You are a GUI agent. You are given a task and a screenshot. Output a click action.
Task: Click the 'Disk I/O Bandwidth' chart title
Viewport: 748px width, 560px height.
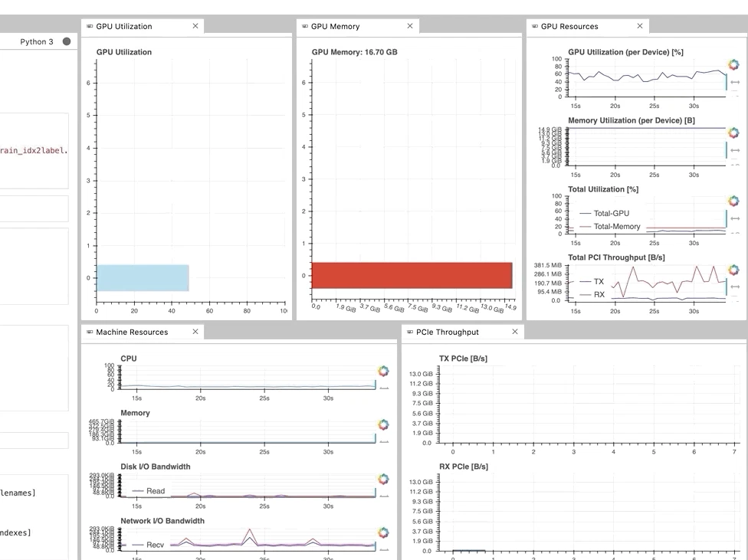tap(155, 467)
